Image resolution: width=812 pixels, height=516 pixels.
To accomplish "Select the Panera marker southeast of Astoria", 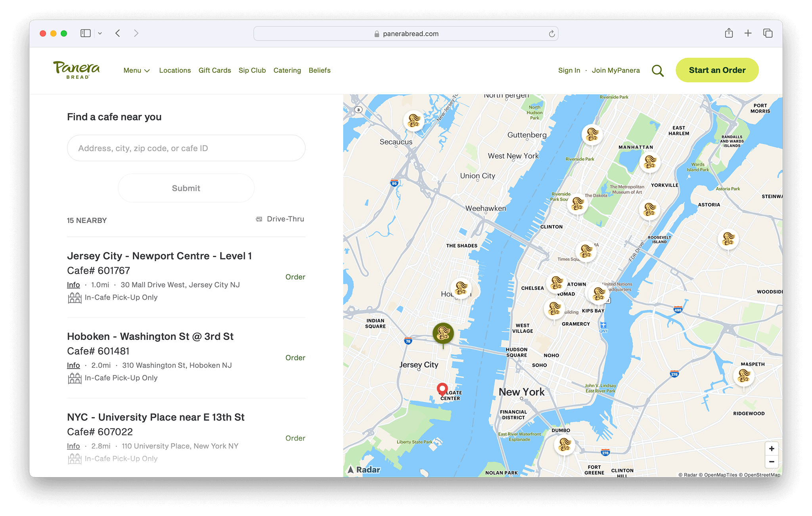I will click(x=728, y=239).
